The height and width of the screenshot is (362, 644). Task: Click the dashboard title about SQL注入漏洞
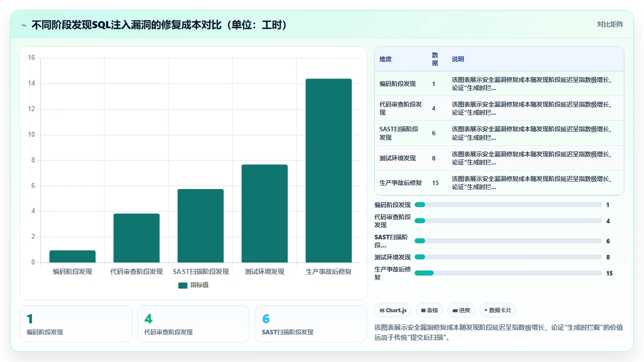point(160,25)
